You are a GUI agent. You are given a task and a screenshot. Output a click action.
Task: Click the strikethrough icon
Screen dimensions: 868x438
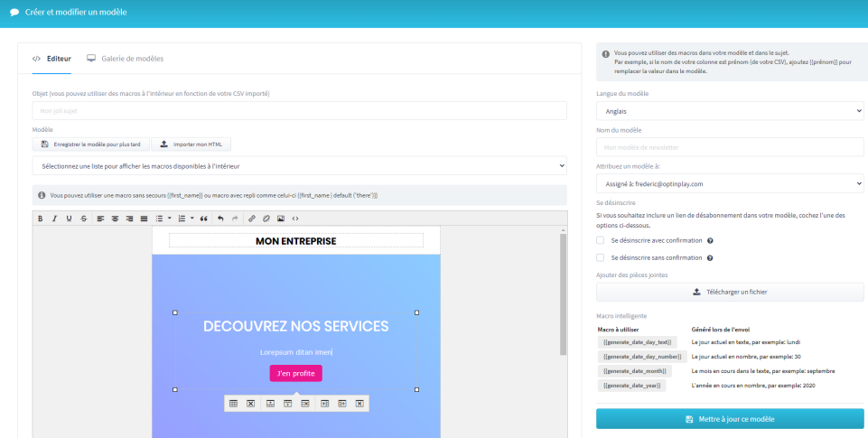coord(84,219)
